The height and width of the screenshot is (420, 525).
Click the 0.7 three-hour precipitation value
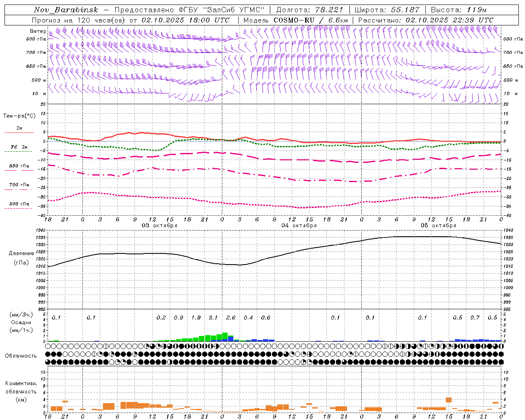pos(475,317)
